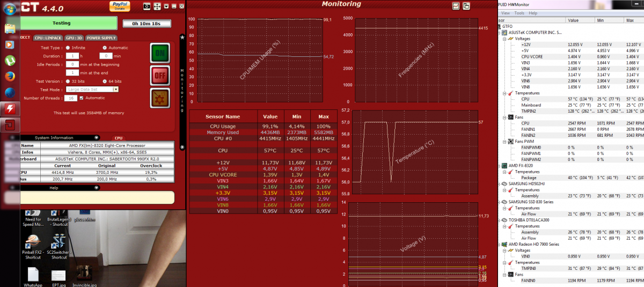
Task: Select the TOSHIBA DT01ACA300 node
Action: (529, 220)
